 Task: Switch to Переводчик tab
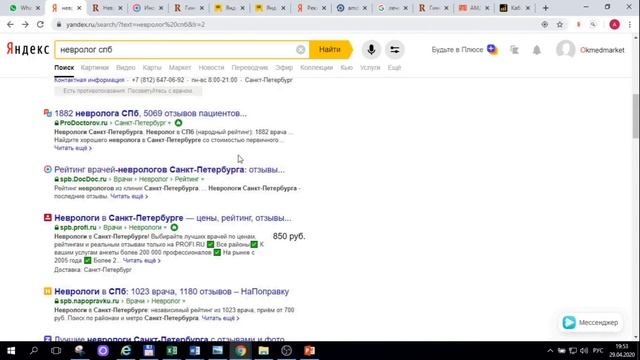pyautogui.click(x=250, y=68)
